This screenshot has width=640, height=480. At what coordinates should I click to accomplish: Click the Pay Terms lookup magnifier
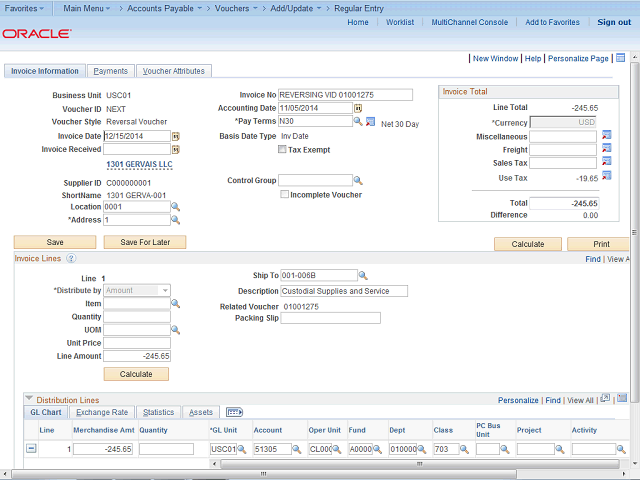click(x=358, y=122)
